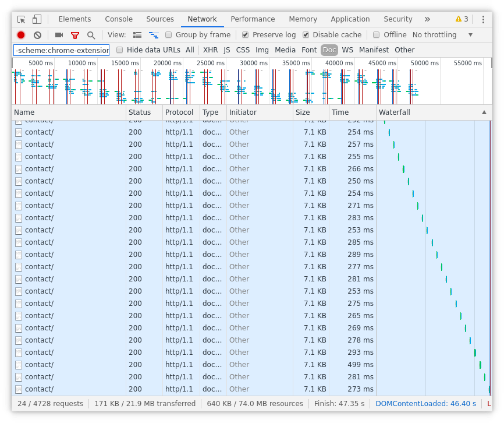Image resolution: width=504 pixels, height=423 pixels.
Task: Open the Performance tab
Action: (253, 19)
